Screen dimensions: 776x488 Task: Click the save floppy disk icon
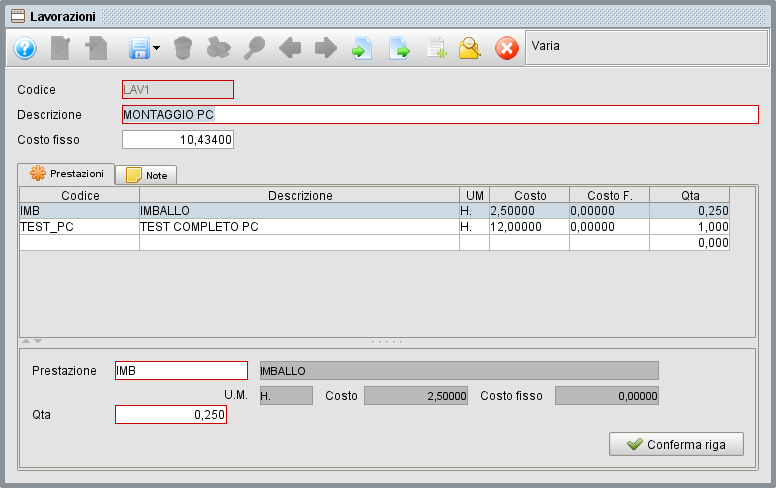coord(137,48)
